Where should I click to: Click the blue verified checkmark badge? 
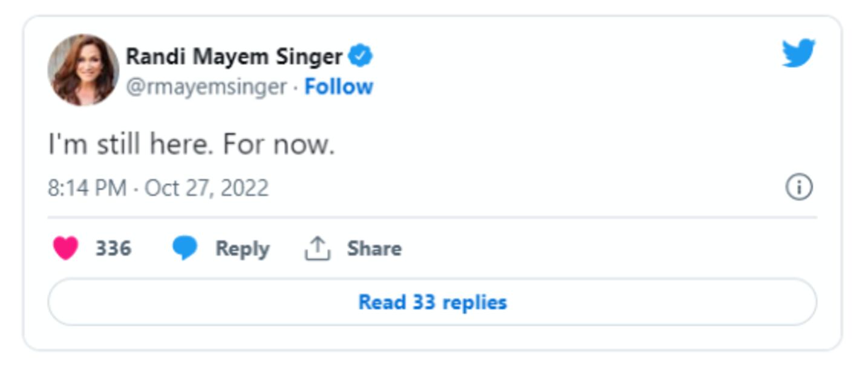(360, 56)
